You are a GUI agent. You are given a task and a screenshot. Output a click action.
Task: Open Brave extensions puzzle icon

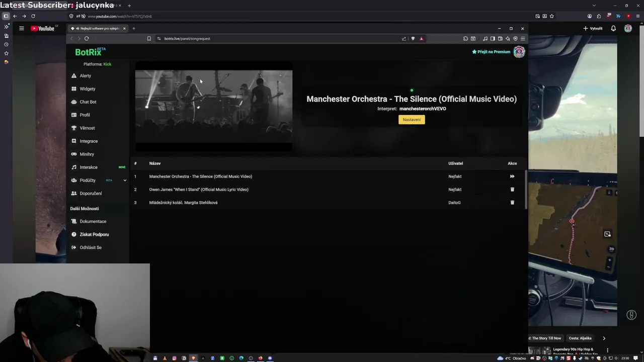point(465,39)
